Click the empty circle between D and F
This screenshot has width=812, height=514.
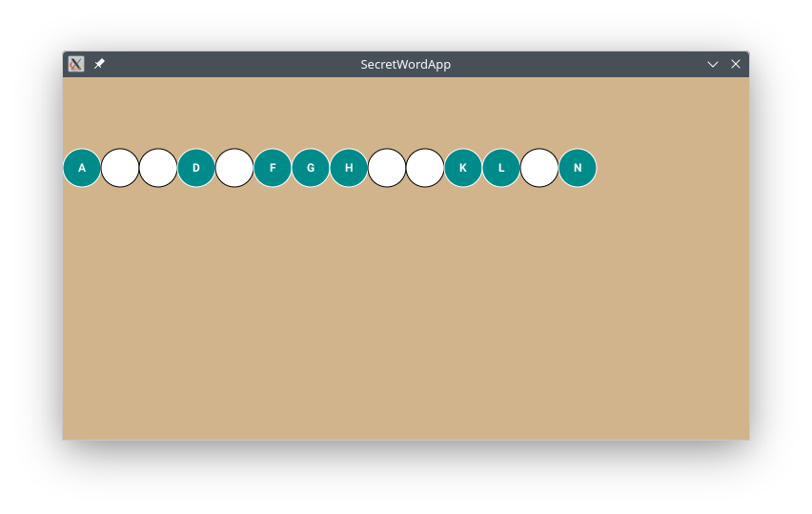coord(234,168)
